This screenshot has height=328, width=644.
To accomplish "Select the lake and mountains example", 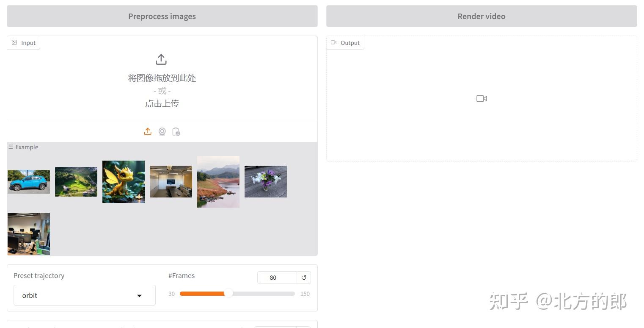I will pyautogui.click(x=218, y=182).
